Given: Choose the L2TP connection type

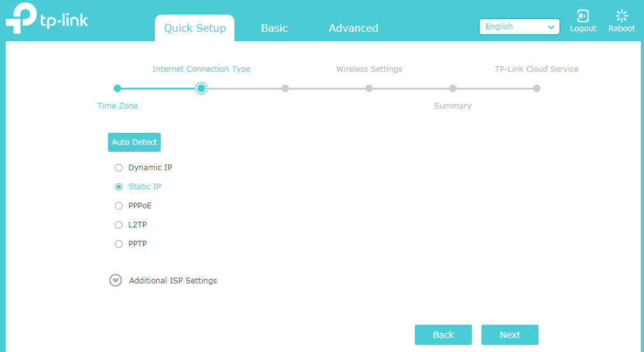Looking at the screenshot, I should 119,225.
